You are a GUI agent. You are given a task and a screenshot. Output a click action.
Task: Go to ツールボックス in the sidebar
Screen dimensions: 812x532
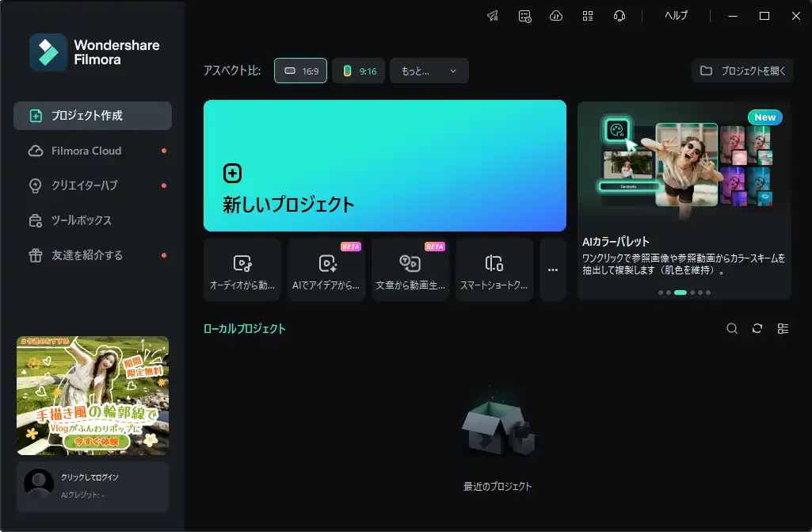82,220
